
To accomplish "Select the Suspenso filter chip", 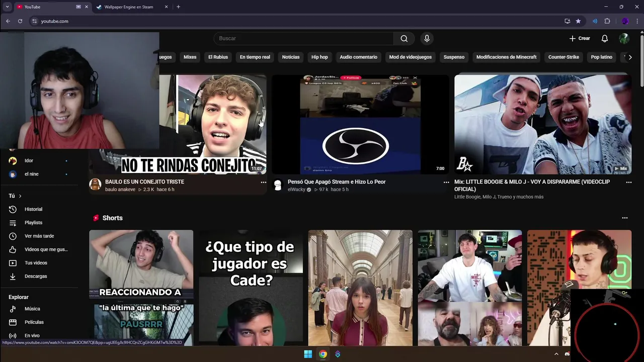I will pos(454,57).
